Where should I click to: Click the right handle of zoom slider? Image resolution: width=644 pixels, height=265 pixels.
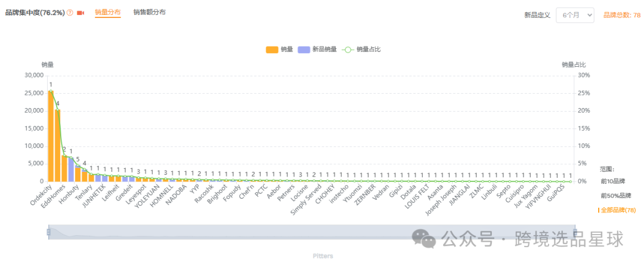(x=575, y=232)
